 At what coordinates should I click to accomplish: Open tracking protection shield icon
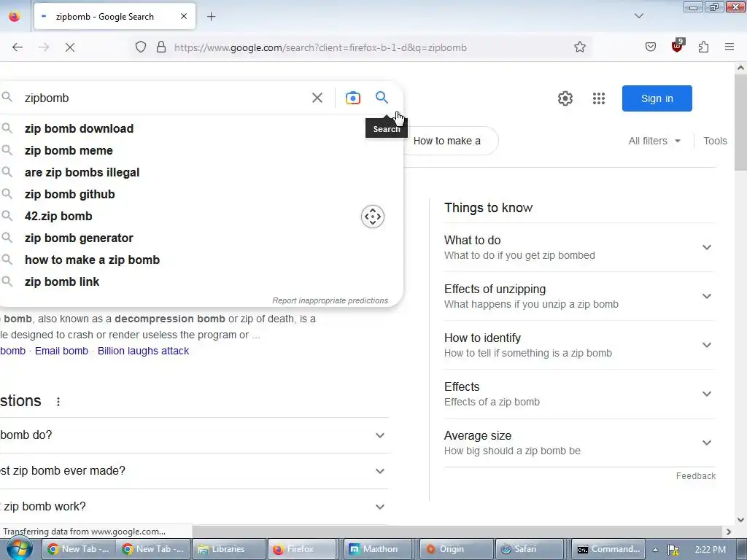141,47
